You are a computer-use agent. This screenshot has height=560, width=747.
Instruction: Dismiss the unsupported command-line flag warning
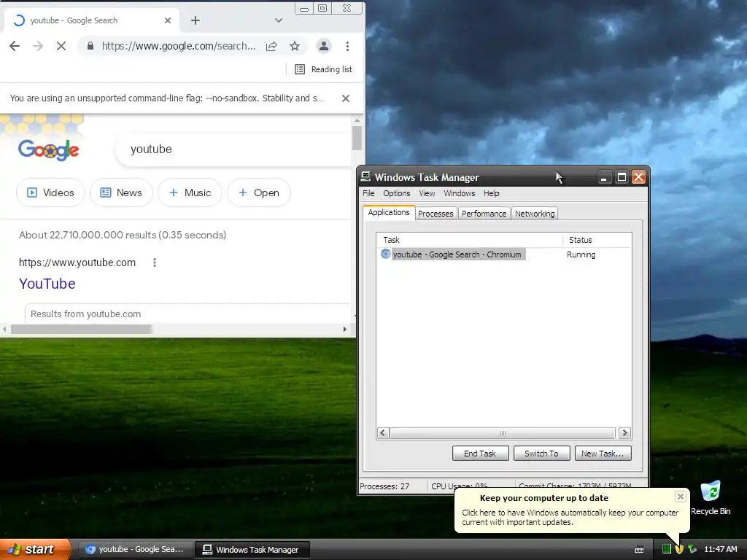346,98
